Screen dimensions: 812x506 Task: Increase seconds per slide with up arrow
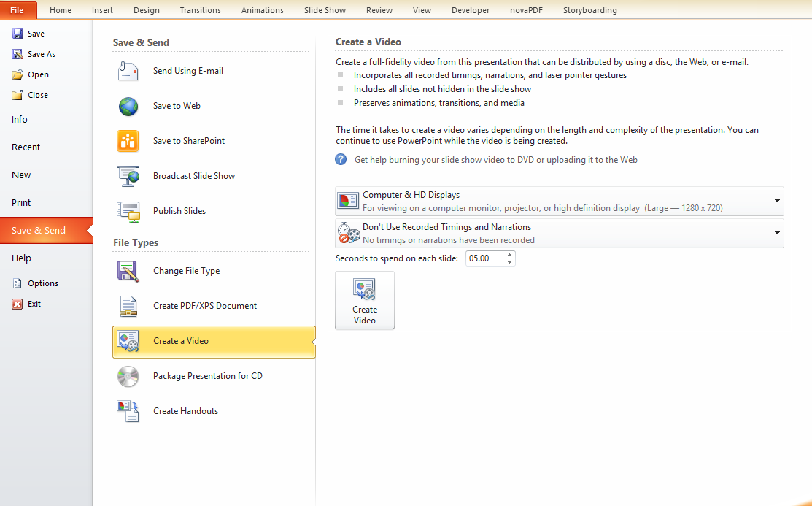click(509, 255)
